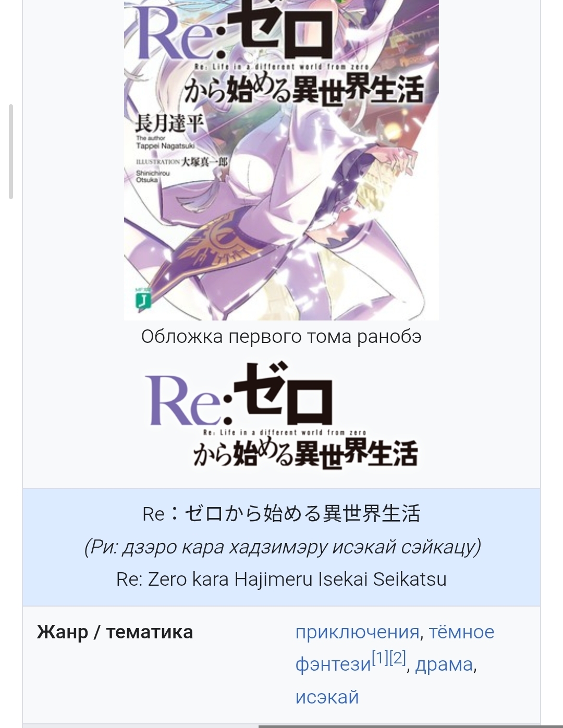Screen dimensions: 563x728
Task: Open citation reference [1]
Action: click(380, 658)
